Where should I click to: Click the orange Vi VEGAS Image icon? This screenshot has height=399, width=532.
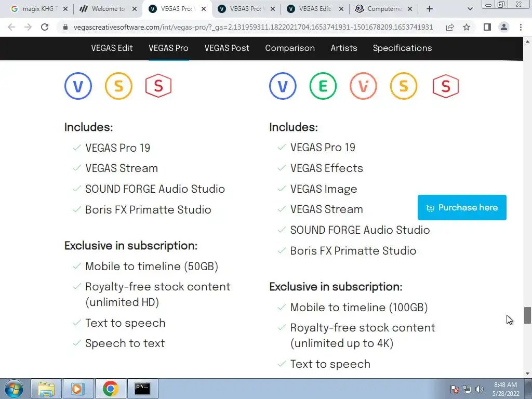point(363,86)
